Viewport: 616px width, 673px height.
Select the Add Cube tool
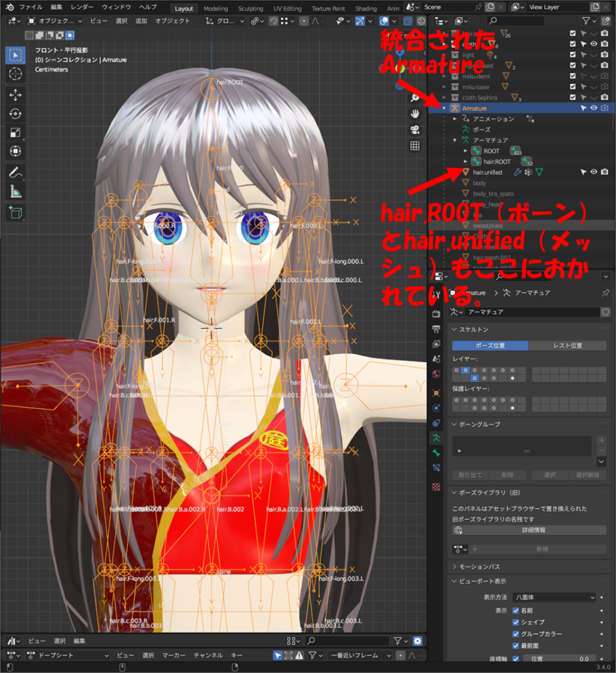click(16, 212)
